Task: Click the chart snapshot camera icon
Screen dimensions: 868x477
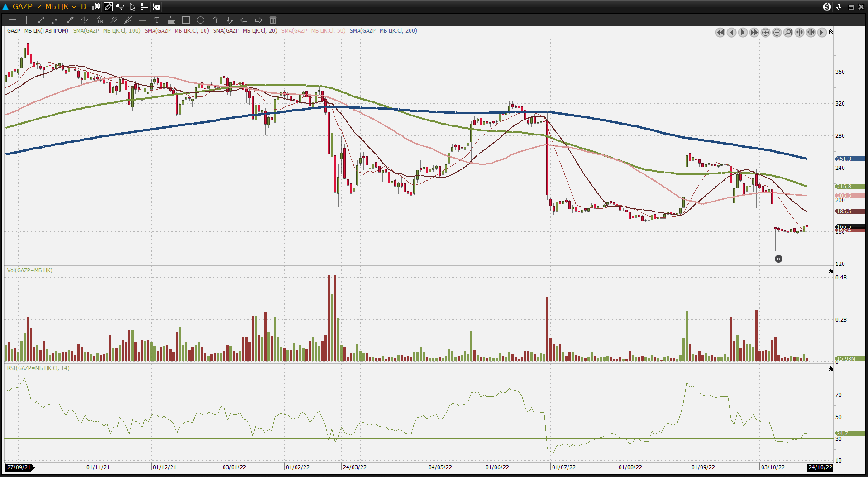Action: tap(157, 7)
